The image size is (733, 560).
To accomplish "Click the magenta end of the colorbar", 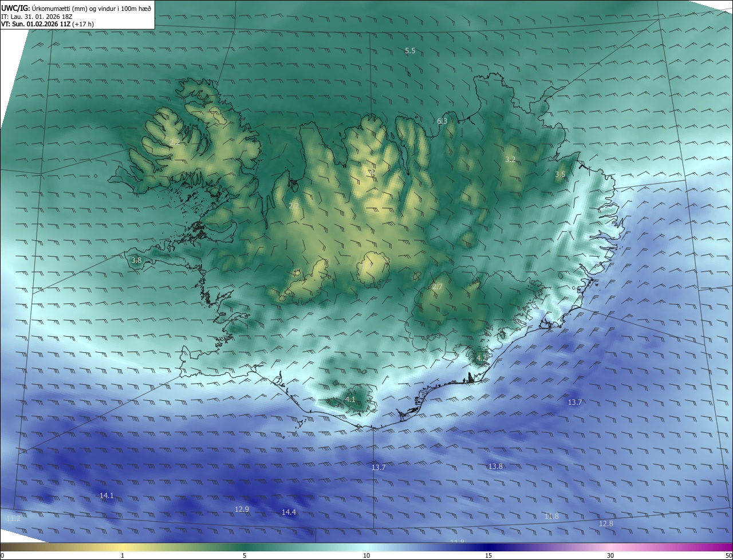I will 726,547.
